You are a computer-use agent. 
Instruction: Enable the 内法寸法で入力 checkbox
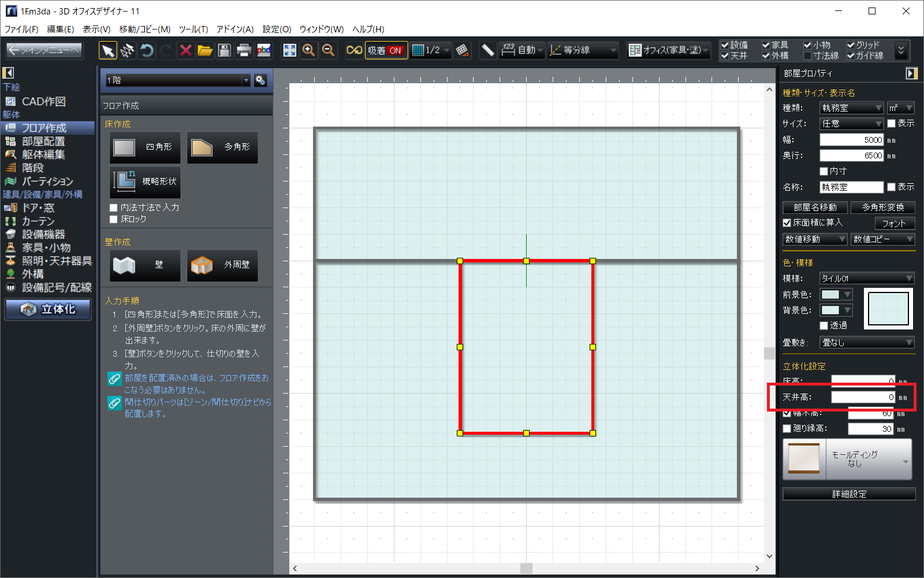tap(114, 208)
